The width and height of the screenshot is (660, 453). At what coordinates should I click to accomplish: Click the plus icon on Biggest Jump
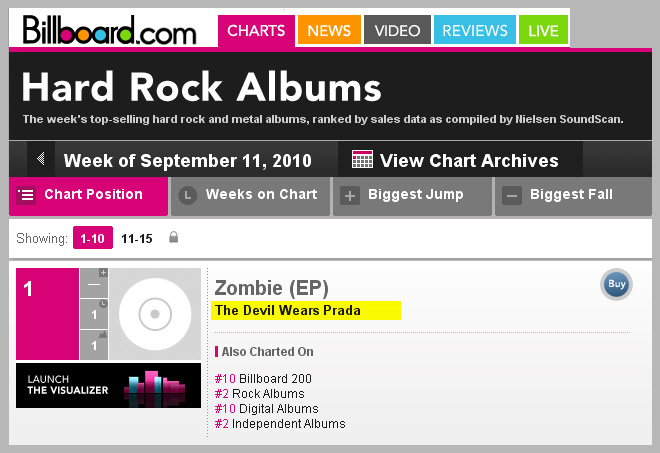(x=350, y=196)
